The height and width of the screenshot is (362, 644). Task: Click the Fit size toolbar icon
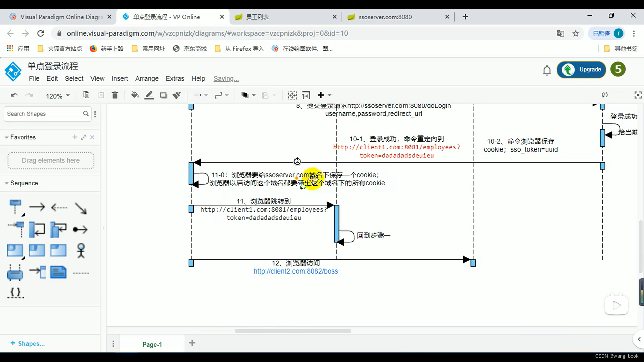pyautogui.click(x=306, y=95)
